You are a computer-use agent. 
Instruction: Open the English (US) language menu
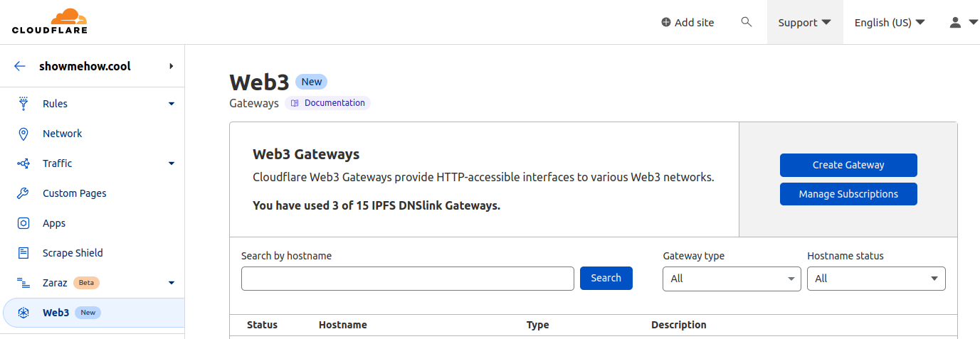click(890, 22)
